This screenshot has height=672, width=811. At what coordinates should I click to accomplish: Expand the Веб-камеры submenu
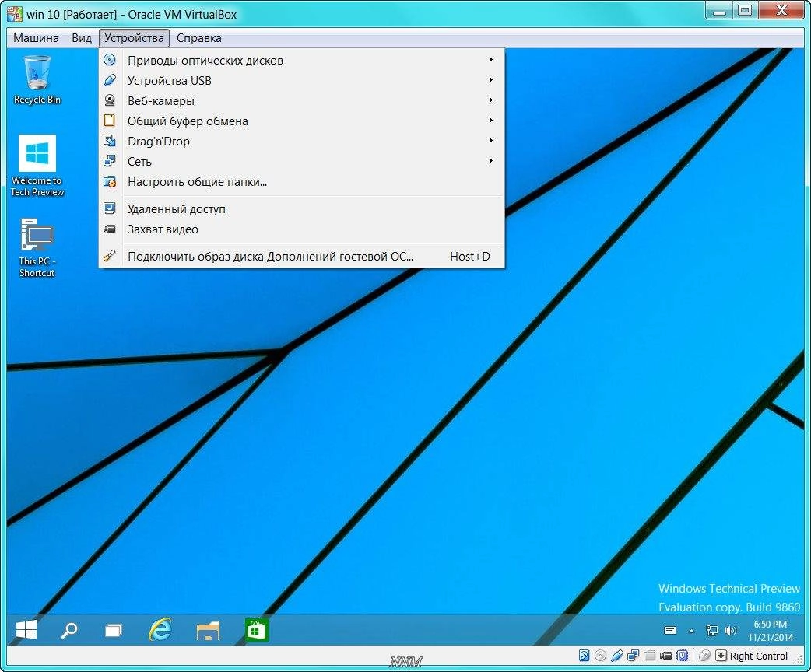301,100
